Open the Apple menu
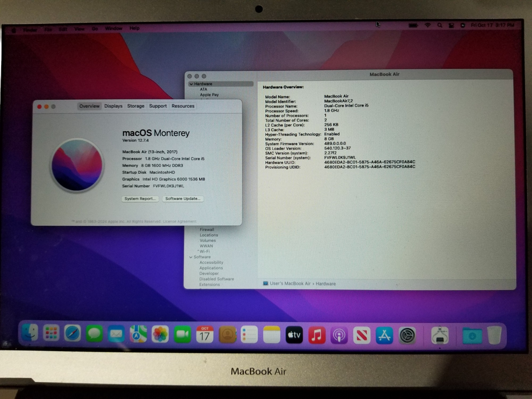The height and width of the screenshot is (399, 532). 14,30
